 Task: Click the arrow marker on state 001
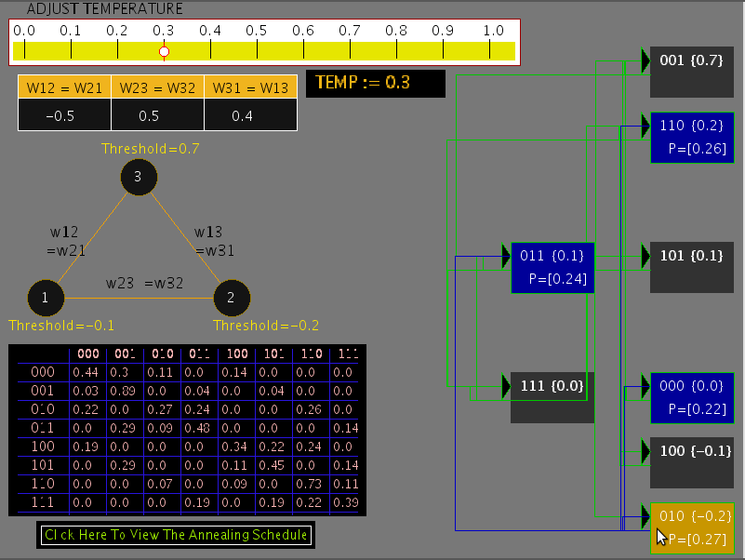click(x=645, y=60)
